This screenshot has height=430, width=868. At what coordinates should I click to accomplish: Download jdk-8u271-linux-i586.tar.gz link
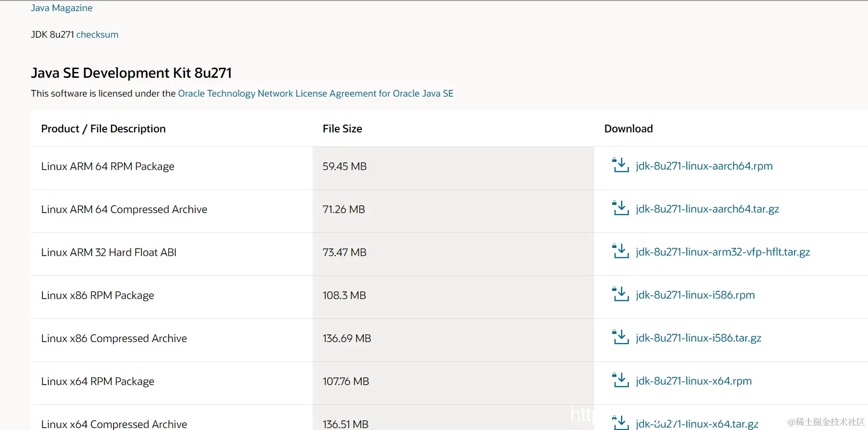[698, 338]
